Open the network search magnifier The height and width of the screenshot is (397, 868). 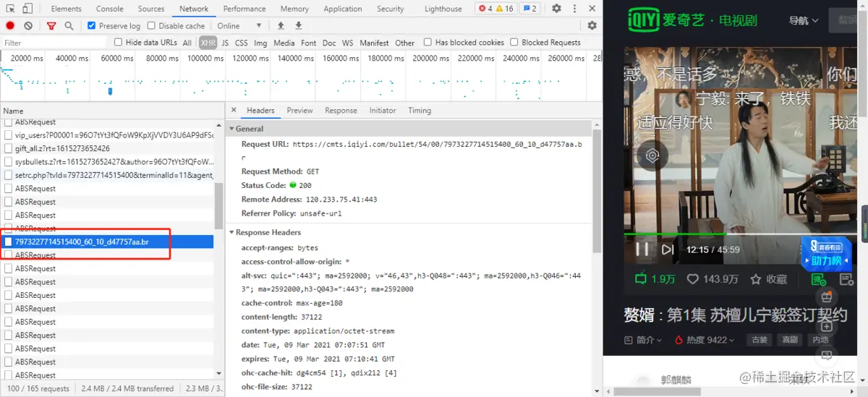[69, 25]
